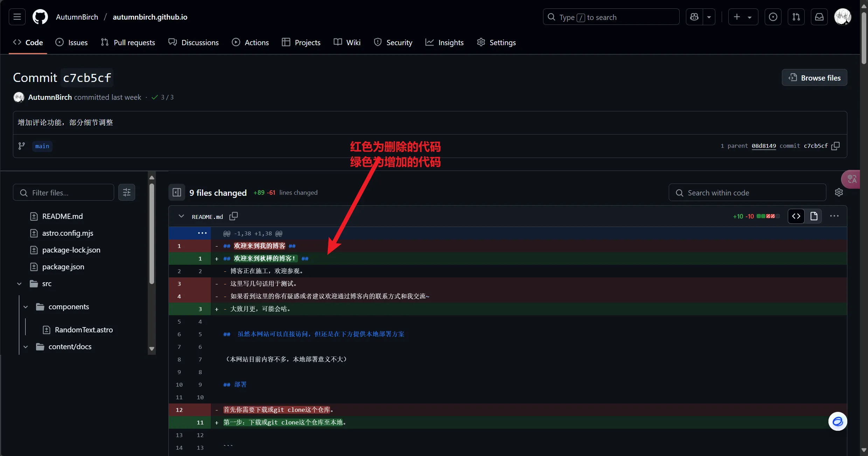The width and height of the screenshot is (868, 456).
Task: Select package.json in file tree
Action: point(63,267)
